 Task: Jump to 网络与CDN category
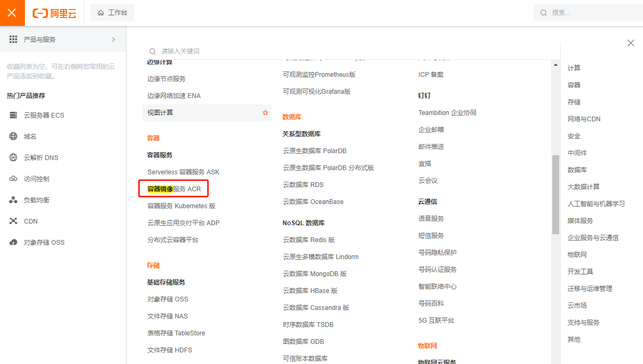584,119
